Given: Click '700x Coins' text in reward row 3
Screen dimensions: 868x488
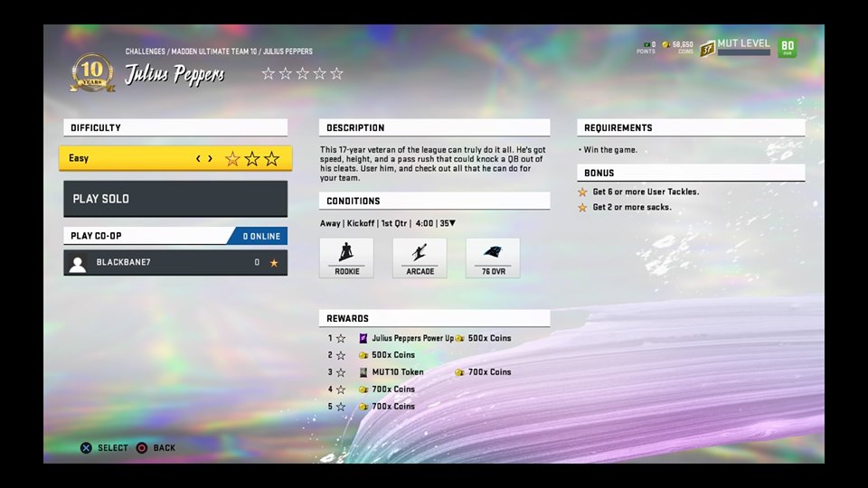Looking at the screenshot, I should (489, 372).
